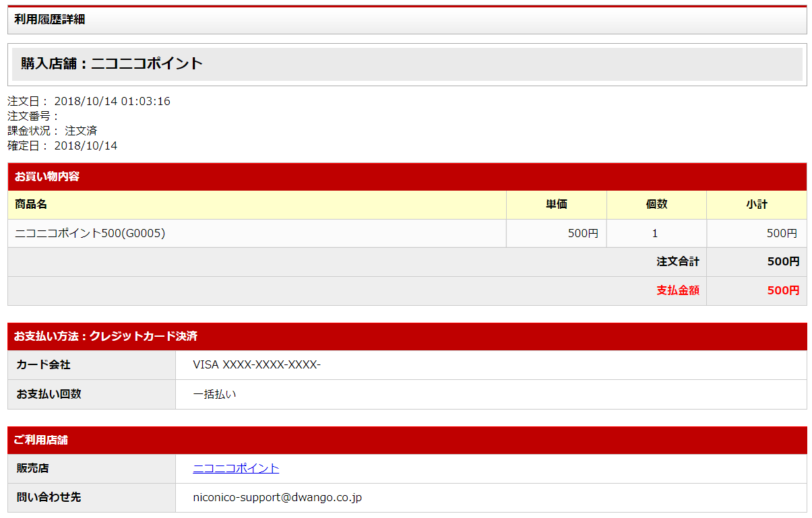Image resolution: width=812 pixels, height=518 pixels.
Task: Click the 確定日： 2018/10/14 line
Action: pos(63,145)
